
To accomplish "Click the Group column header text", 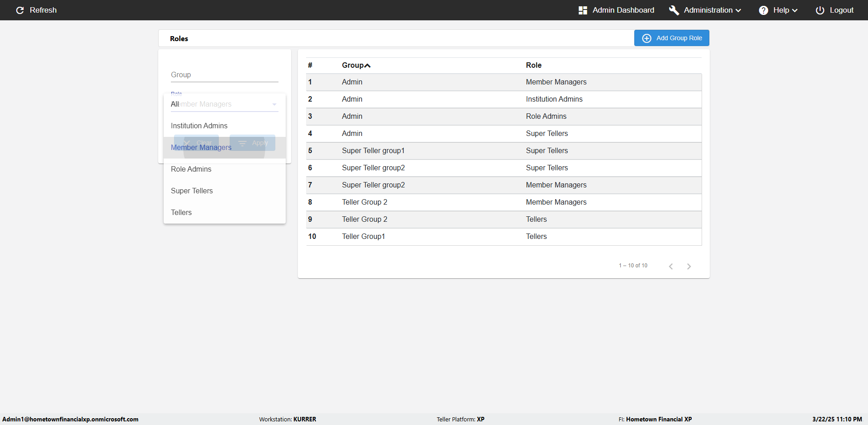I will pos(353,65).
